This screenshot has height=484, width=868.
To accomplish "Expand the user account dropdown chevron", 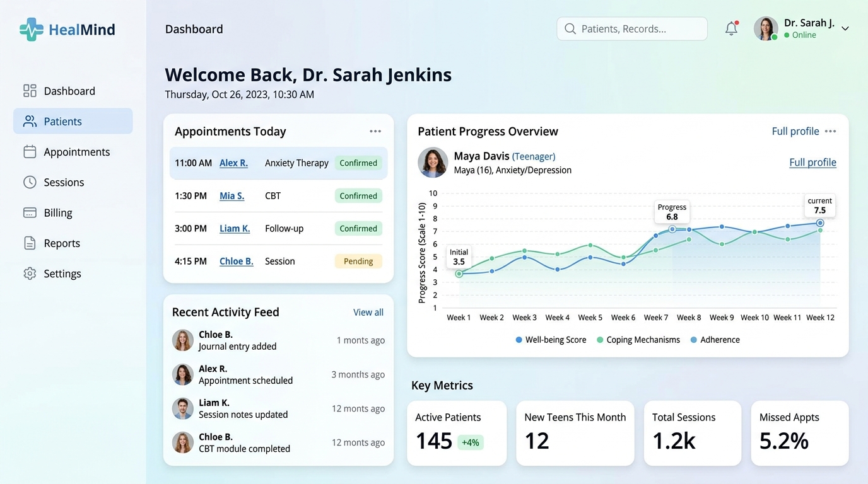I will tap(845, 28).
